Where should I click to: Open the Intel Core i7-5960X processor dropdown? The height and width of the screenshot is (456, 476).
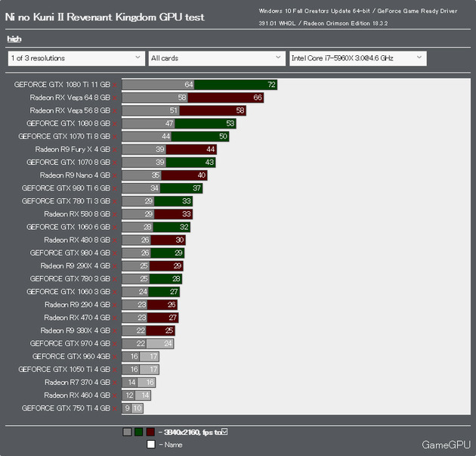pyautogui.click(x=358, y=58)
